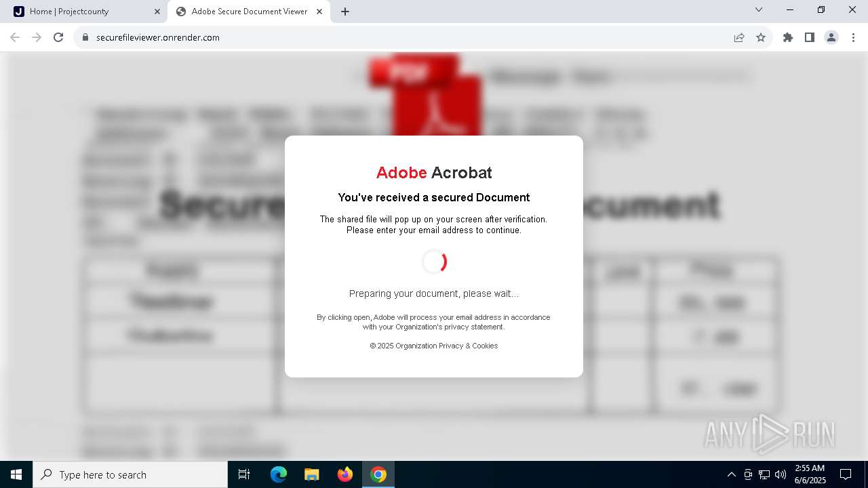Image resolution: width=868 pixels, height=488 pixels.
Task: Click the loading spinner in the dialog
Action: (x=434, y=262)
